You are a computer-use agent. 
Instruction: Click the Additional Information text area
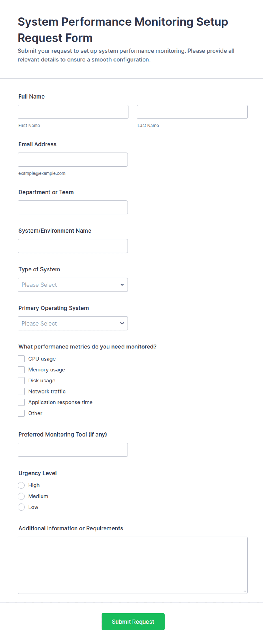tap(133, 565)
